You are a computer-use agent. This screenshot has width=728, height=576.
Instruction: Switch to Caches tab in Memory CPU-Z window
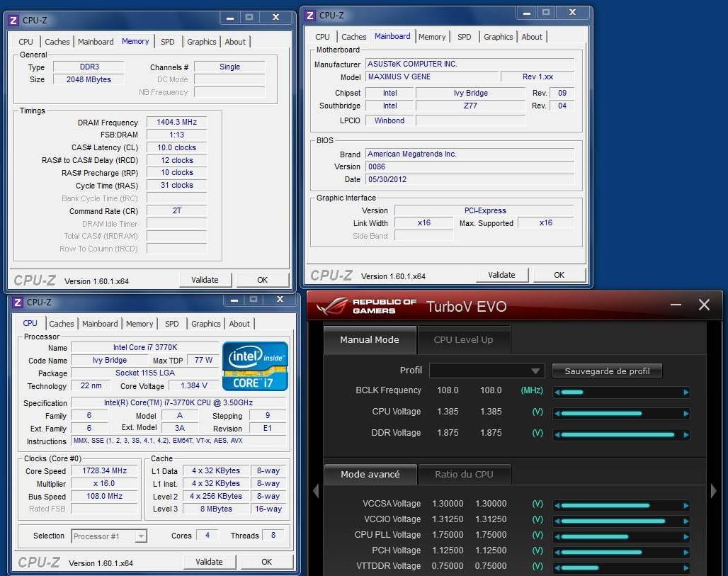57,42
